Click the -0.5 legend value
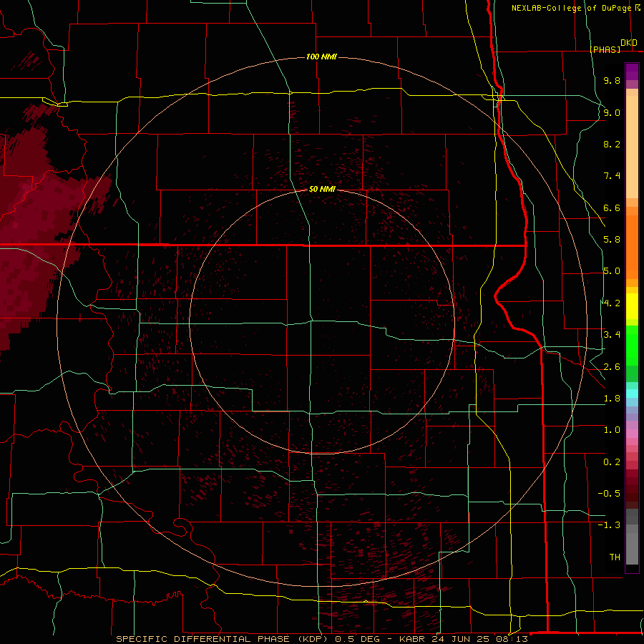 click(x=609, y=494)
